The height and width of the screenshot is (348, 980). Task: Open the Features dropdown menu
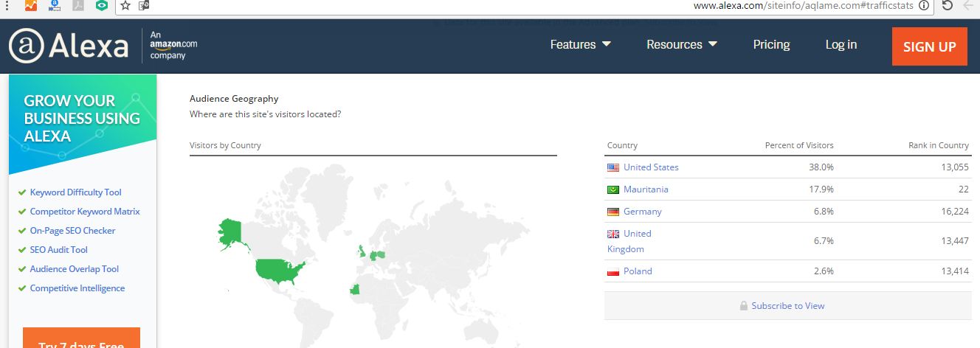pos(581,45)
